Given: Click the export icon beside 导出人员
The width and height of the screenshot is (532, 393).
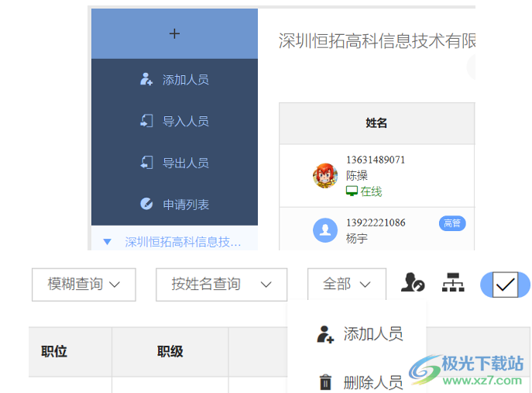Looking at the screenshot, I should tap(146, 162).
